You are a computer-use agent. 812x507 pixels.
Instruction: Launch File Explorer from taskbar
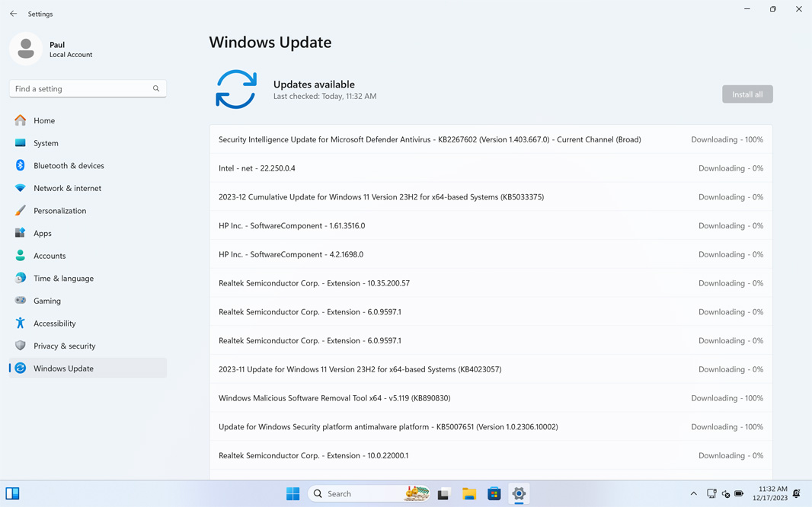click(x=469, y=493)
